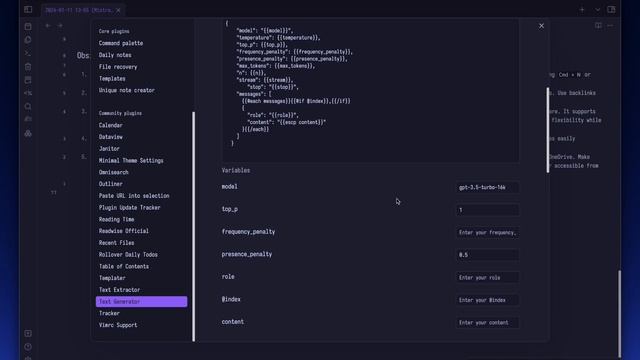Viewport: 640px width, 360px height.
Task: Open Dataview plugin settings
Action: click(111, 137)
